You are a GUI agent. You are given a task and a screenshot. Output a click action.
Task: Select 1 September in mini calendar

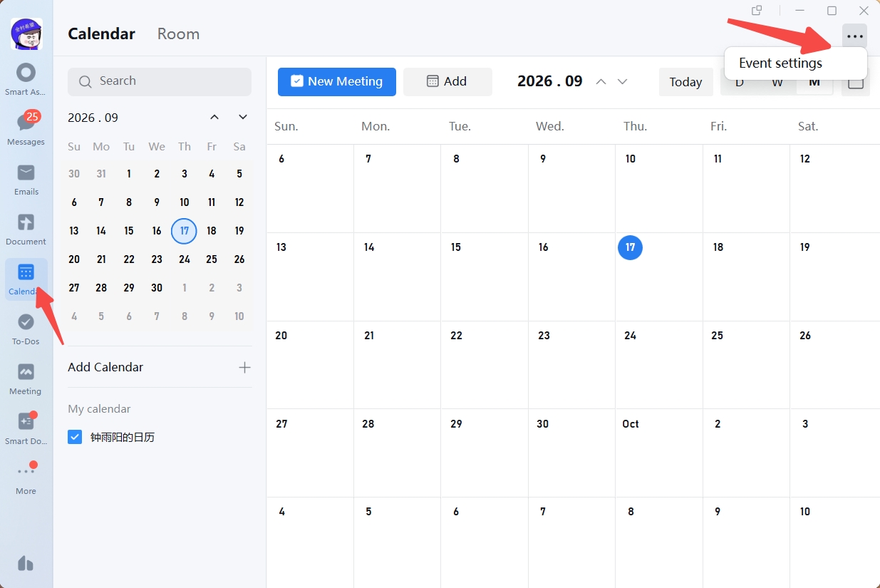(x=129, y=174)
